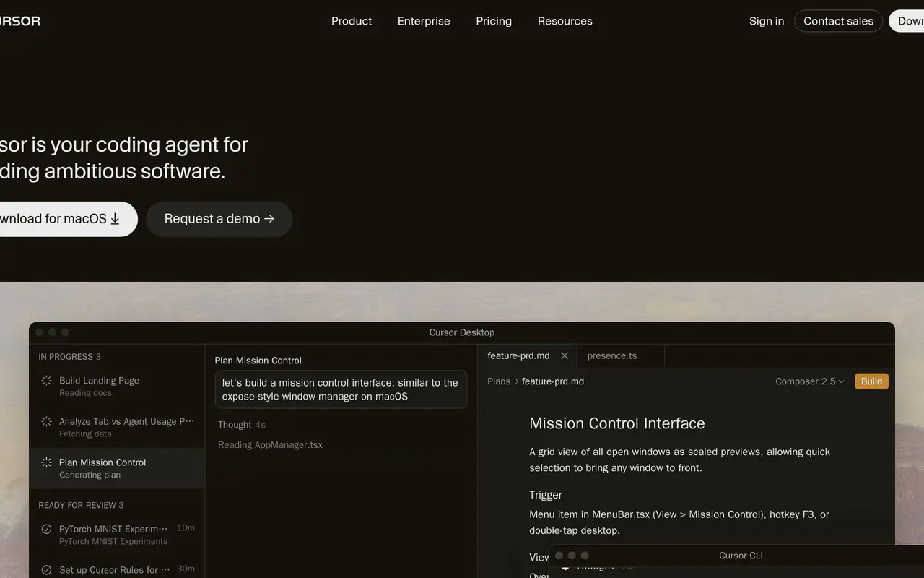
Task: Select the Build Landing Page task
Action: [x=117, y=387]
